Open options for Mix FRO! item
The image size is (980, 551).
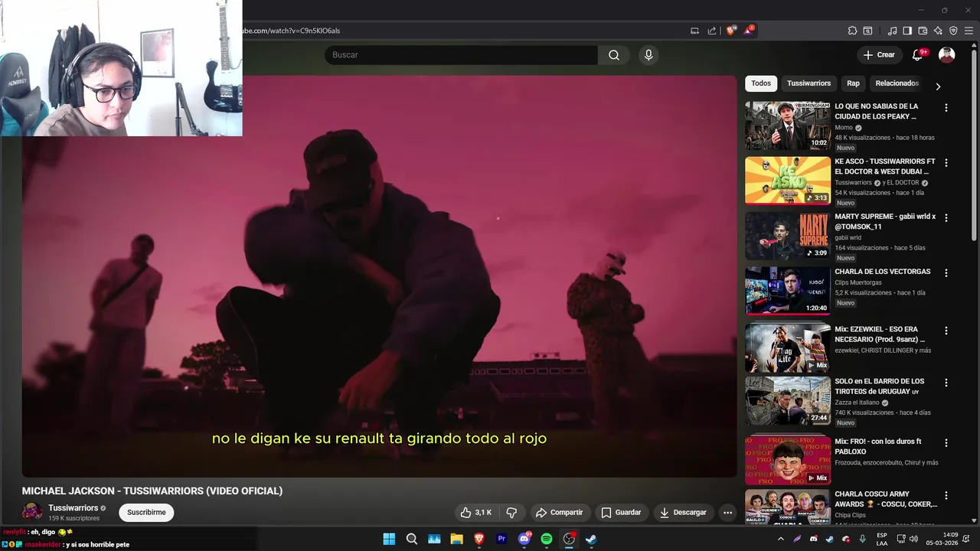946,443
